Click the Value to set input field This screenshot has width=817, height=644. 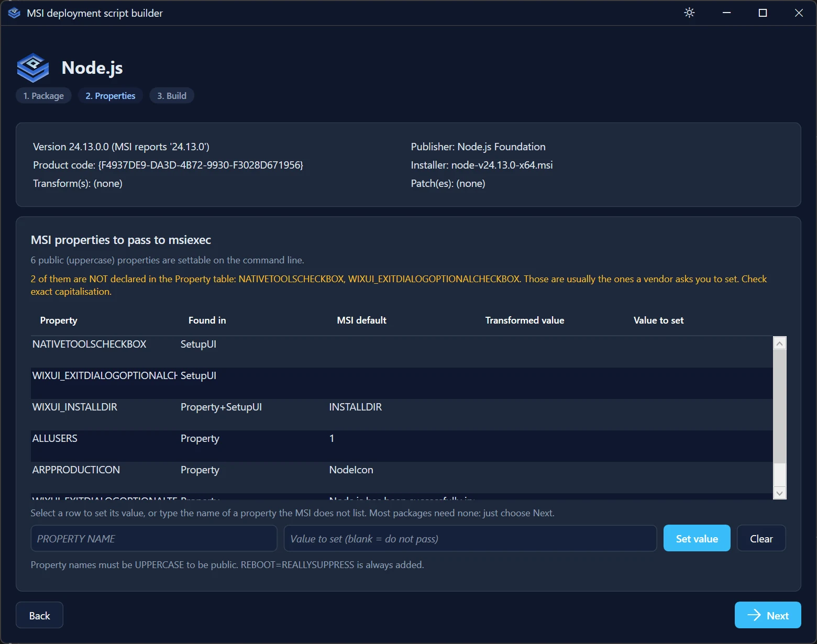[x=470, y=538]
